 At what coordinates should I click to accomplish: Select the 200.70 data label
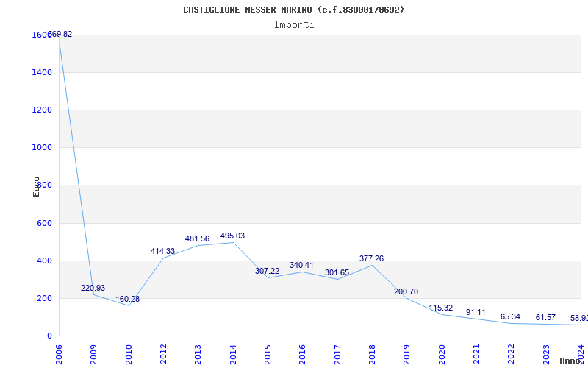pos(406,291)
